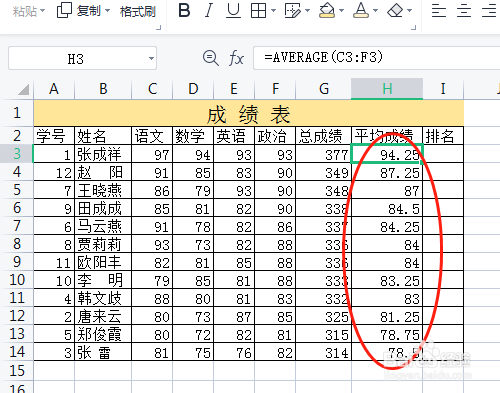The height and width of the screenshot is (393, 500).
Task: Select average cell showing 81.25
Action: tap(387, 316)
